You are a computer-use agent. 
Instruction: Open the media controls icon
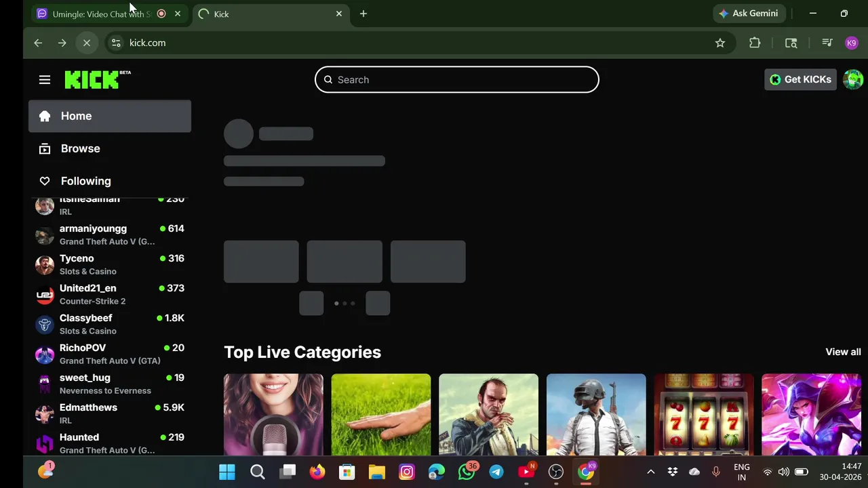827,43
